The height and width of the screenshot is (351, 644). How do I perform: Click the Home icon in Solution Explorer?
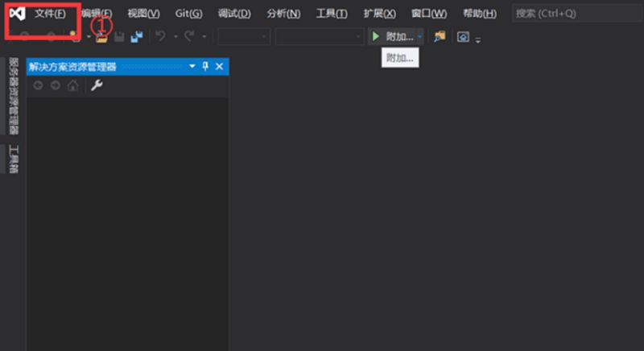pyautogui.click(x=73, y=85)
